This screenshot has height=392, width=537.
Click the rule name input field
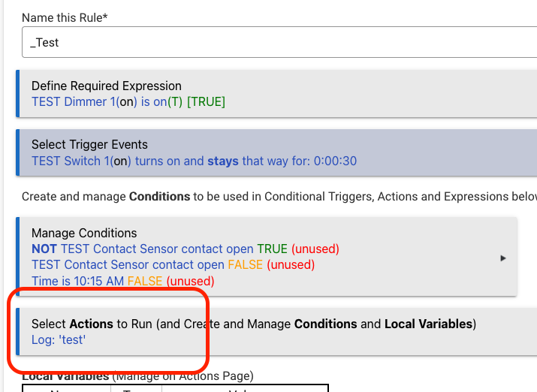pos(278,43)
